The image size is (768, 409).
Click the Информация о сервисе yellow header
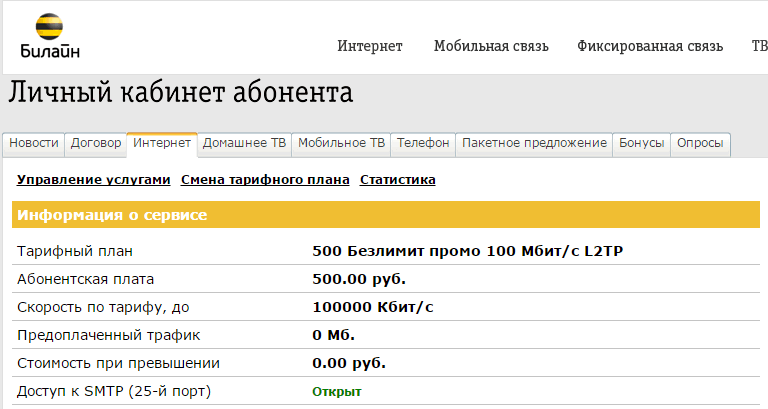tap(386, 215)
